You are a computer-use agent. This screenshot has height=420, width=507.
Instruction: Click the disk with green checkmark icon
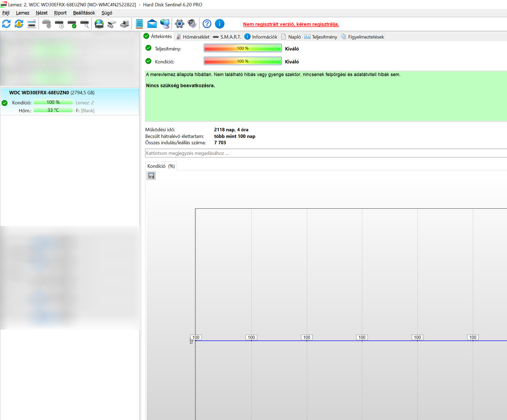(72, 24)
